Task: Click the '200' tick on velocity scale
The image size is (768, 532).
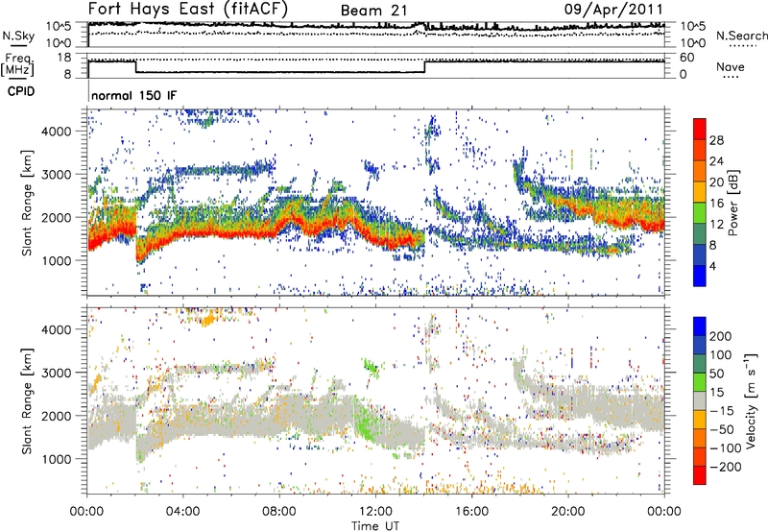Action: (721, 336)
